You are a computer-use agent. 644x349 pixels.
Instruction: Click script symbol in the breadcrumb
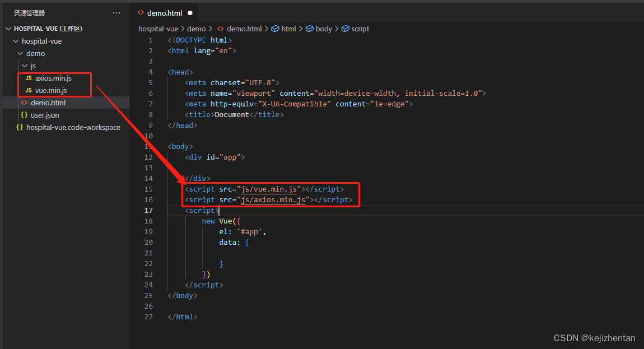point(360,29)
